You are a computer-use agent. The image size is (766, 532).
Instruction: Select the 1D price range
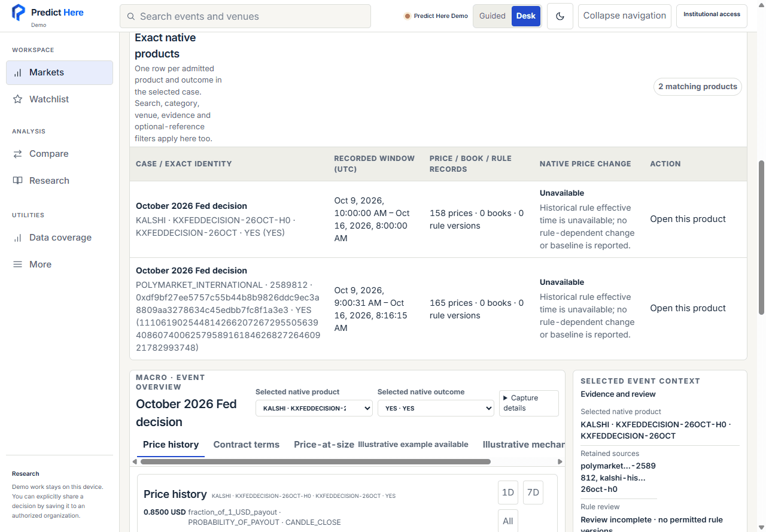point(508,493)
